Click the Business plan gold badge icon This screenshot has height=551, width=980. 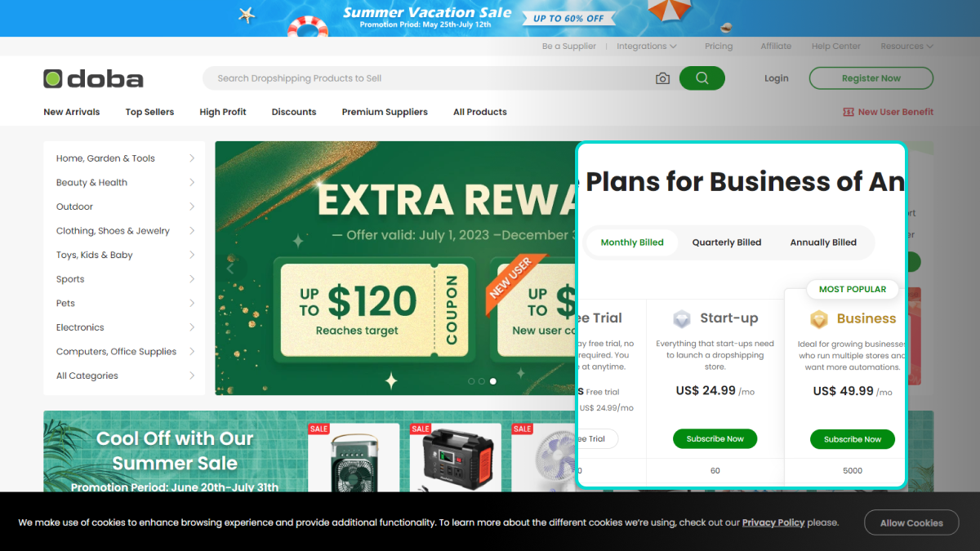tap(818, 318)
